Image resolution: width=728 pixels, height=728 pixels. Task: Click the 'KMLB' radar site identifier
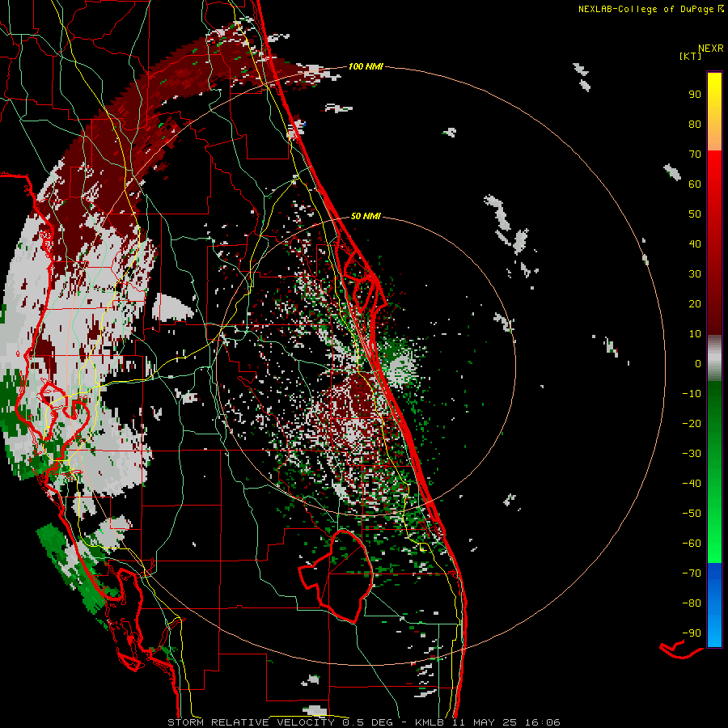(430, 722)
